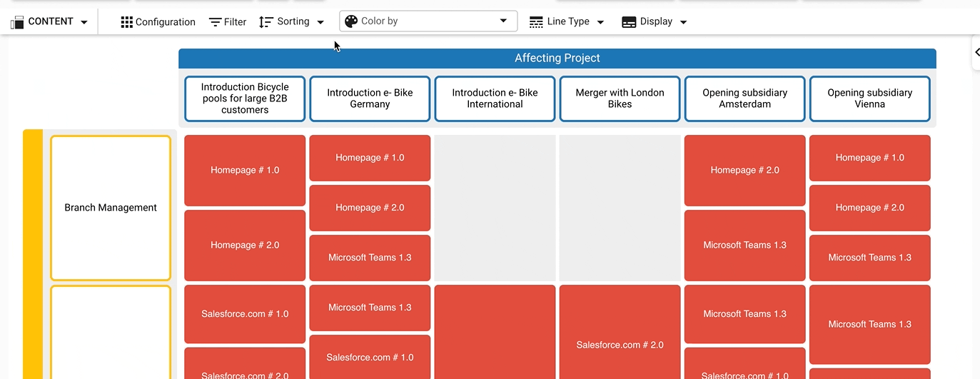Click the Sorting arrows icon
Image resolution: width=980 pixels, height=379 pixels.
[266, 22]
